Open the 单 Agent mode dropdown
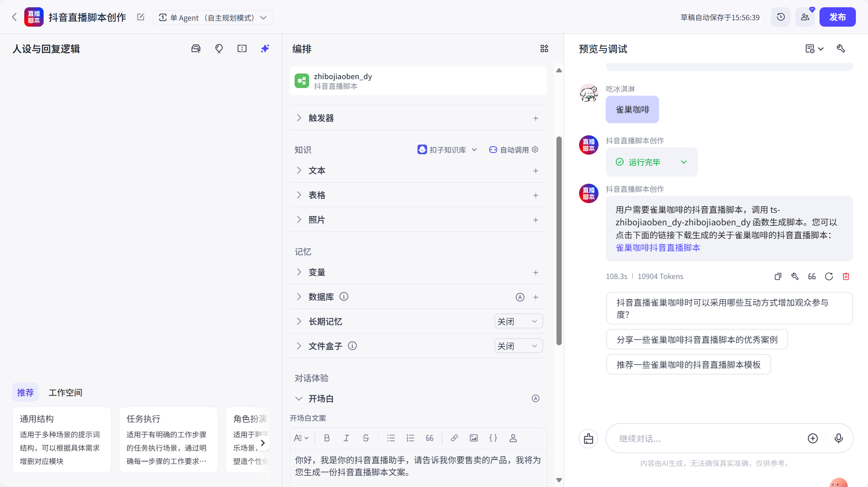868x487 pixels. point(213,17)
